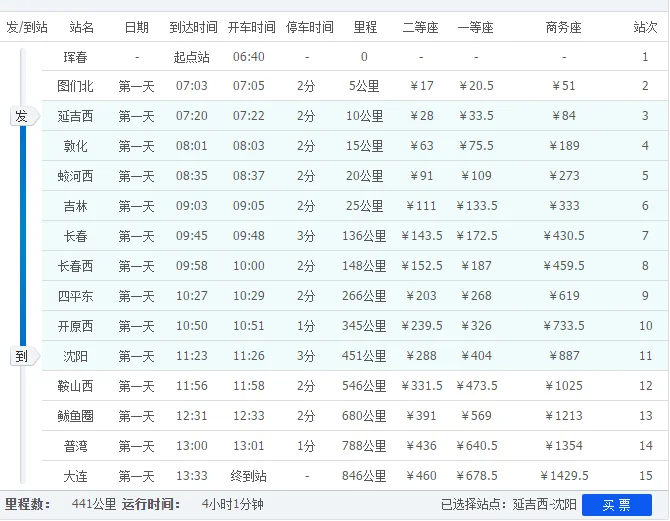Click station name 延吉西 in table
The height and width of the screenshot is (521, 670).
[x=75, y=116]
